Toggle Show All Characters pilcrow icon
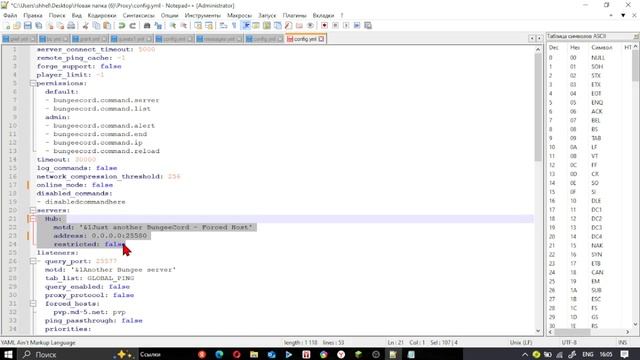The image size is (640, 360). coord(234,26)
